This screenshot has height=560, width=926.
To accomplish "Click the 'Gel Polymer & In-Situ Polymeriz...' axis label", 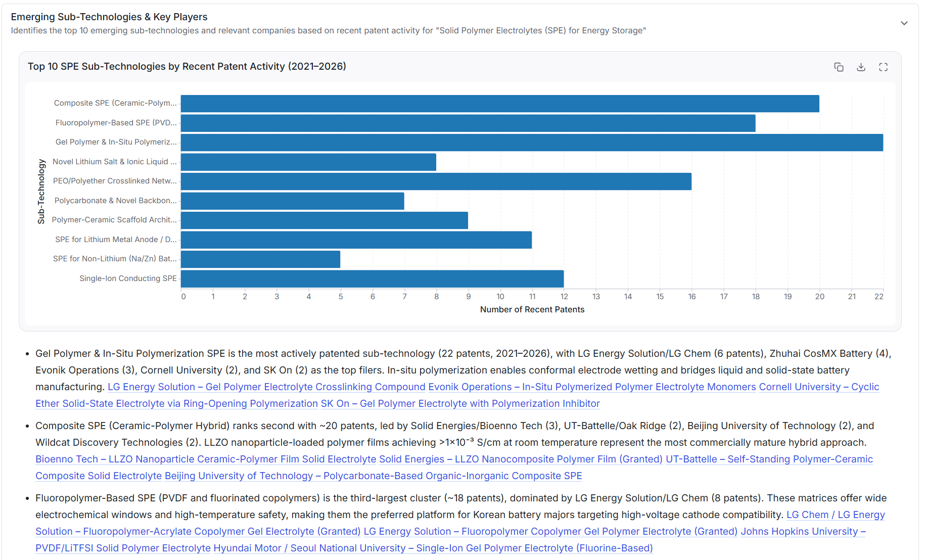I will [116, 142].
